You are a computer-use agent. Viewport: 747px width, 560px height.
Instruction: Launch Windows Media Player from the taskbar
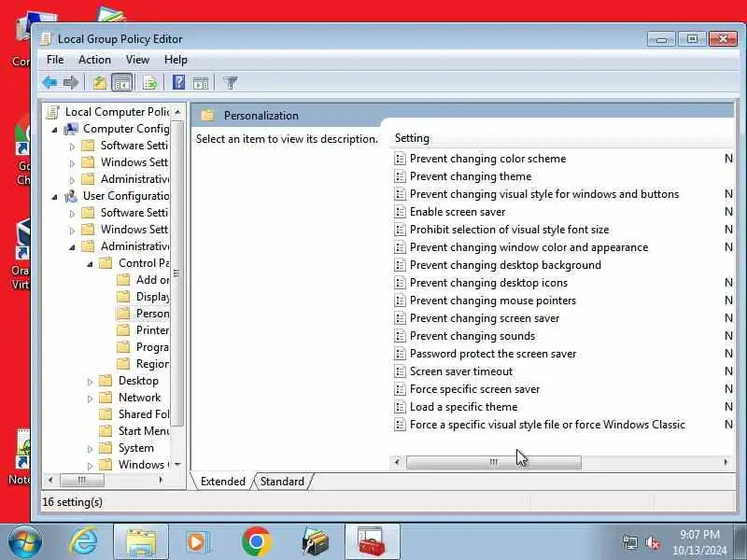point(198,541)
